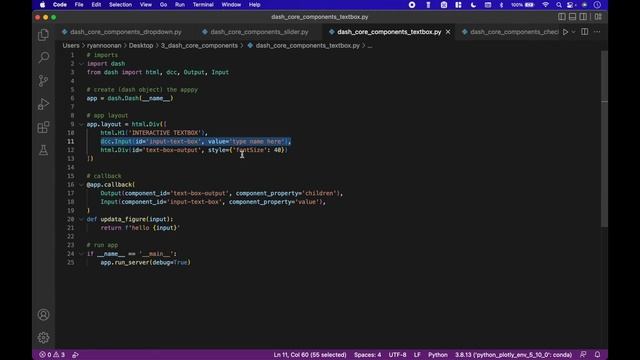Run the Python file with play button
The image size is (640, 360).
[x=565, y=32]
